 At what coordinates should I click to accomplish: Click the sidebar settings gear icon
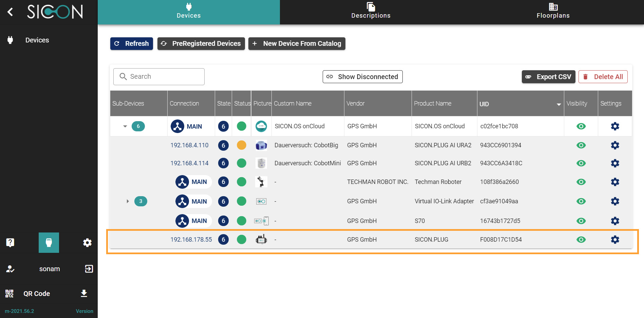point(87,243)
